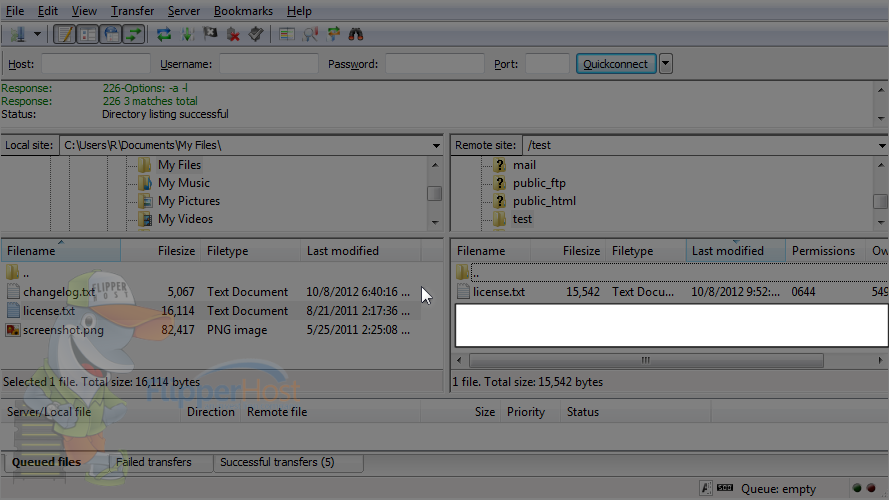Disconnect from the server icon
The height and width of the screenshot is (500, 889).
(233, 35)
